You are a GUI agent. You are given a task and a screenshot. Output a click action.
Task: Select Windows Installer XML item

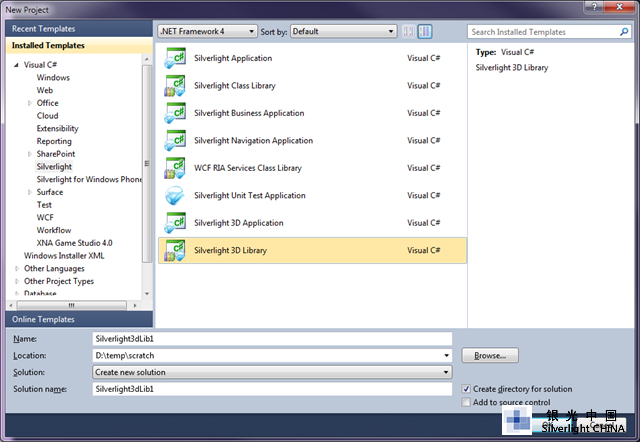pyautogui.click(x=64, y=256)
